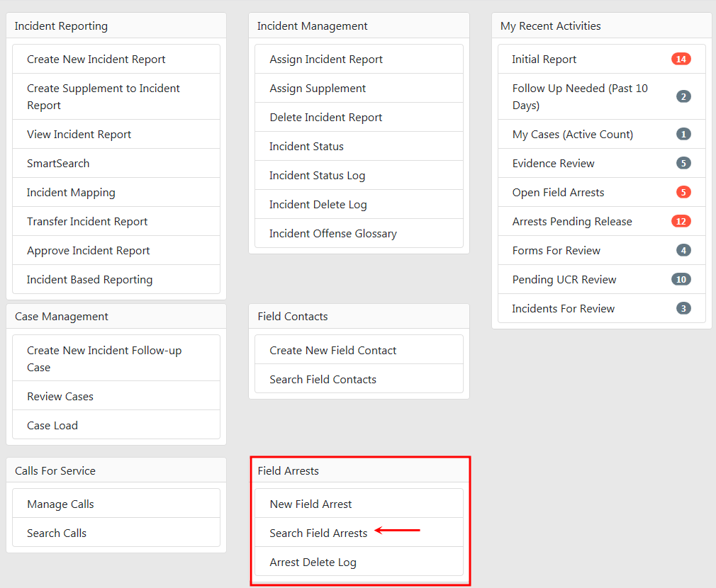View Arrest Delete Log
Viewport: 716px width, 588px height.
313,562
